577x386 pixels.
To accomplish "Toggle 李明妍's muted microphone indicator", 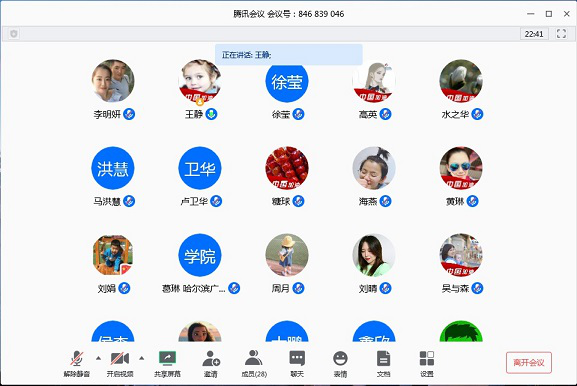I will (129, 114).
